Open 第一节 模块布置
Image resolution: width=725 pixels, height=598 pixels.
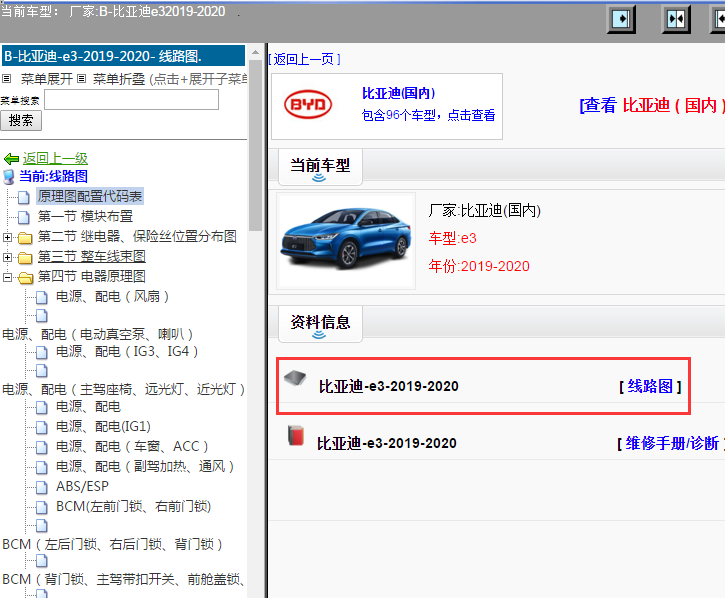[85, 216]
